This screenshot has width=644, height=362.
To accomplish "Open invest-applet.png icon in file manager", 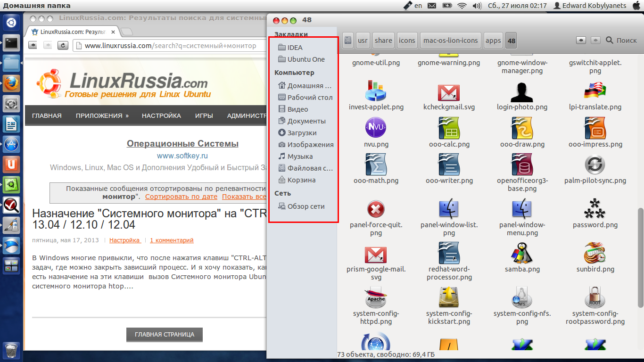I will click(x=376, y=91).
